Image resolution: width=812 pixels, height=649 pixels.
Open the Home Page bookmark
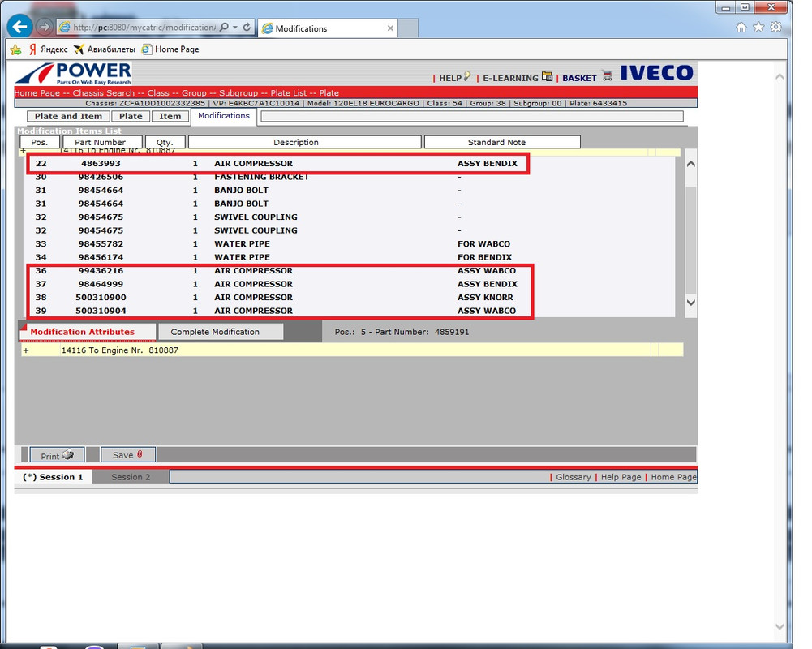point(170,49)
